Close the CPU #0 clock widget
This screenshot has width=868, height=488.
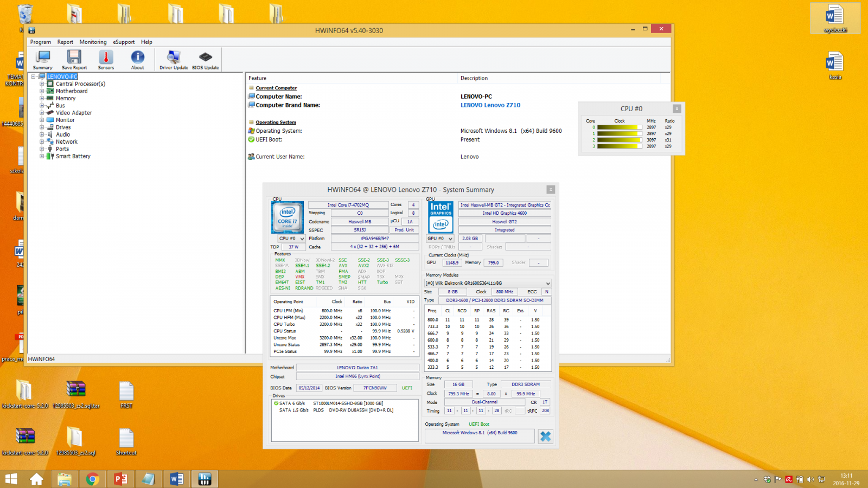(676, 108)
